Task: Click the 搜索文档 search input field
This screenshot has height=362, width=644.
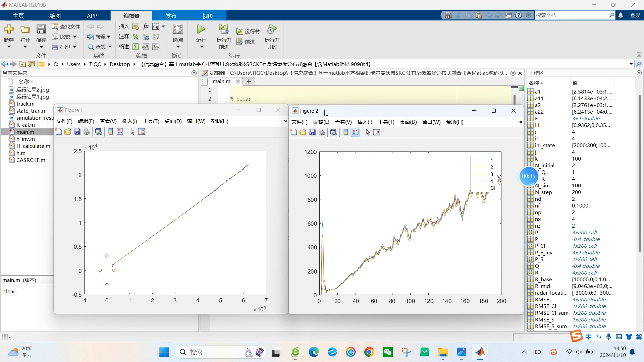Action: [x=572, y=15]
